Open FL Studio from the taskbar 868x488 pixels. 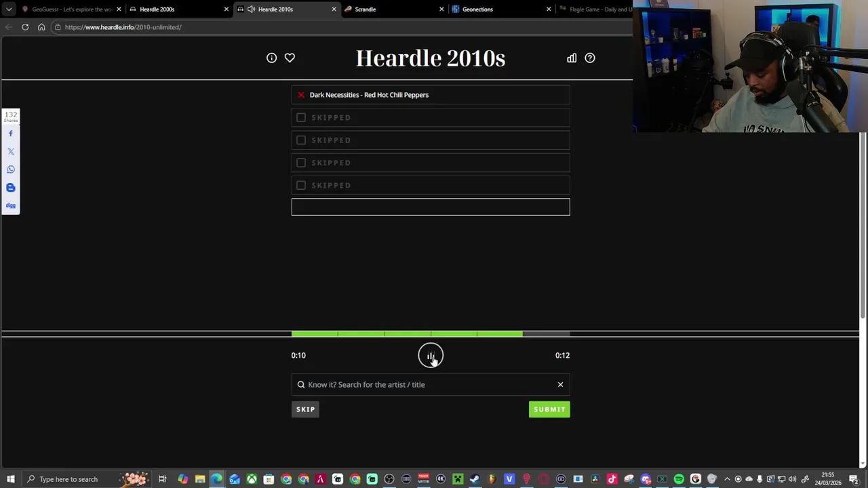pyautogui.click(x=492, y=479)
